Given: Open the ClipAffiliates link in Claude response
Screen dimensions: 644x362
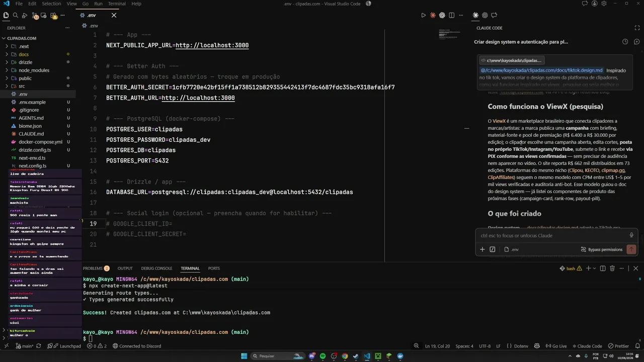Looking at the screenshot, I should pos(501,177).
